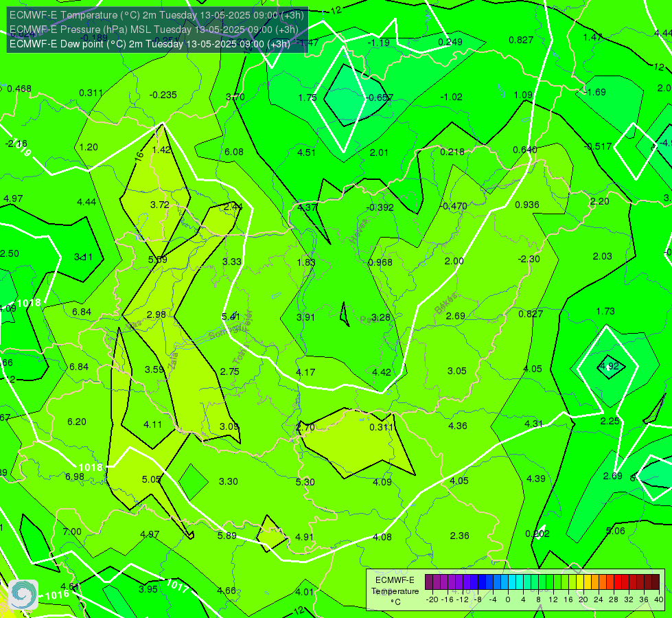Select the ECMWF-E Dew point 2m layer title
Image resolution: width=672 pixels, height=618 pixels.
tap(150, 44)
